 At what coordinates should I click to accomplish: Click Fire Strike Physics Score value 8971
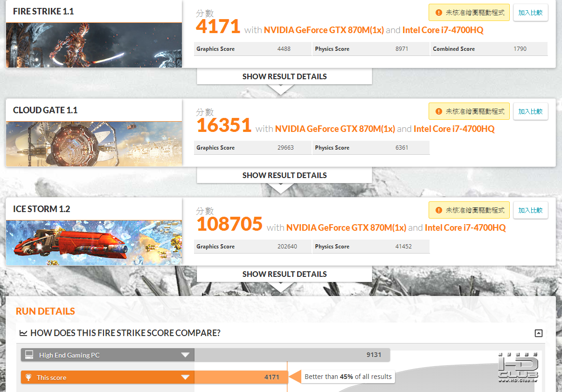[x=402, y=49]
